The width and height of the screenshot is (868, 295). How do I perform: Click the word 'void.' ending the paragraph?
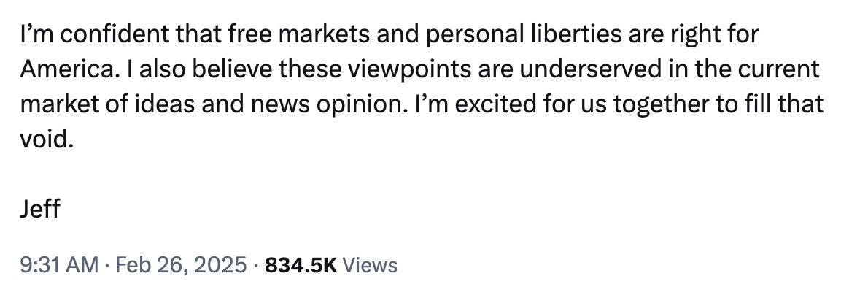coord(47,139)
